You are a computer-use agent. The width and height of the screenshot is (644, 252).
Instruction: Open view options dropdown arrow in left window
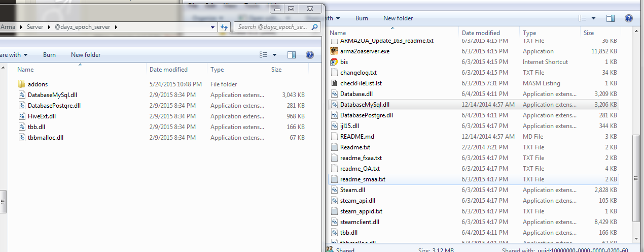coord(275,55)
